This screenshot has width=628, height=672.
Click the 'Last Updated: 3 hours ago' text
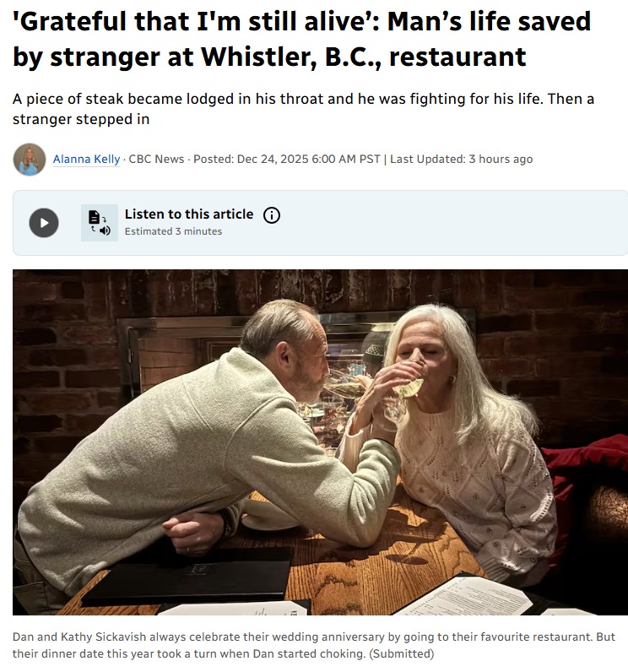[462, 159]
